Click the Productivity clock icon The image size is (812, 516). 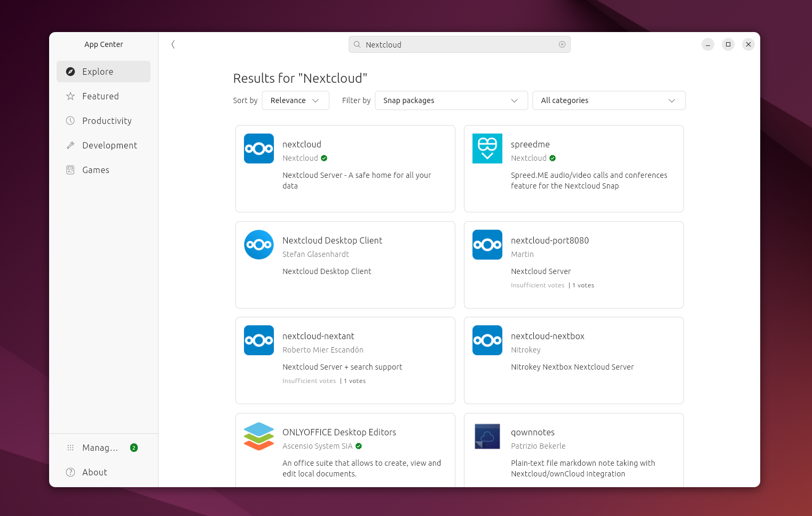(x=70, y=121)
